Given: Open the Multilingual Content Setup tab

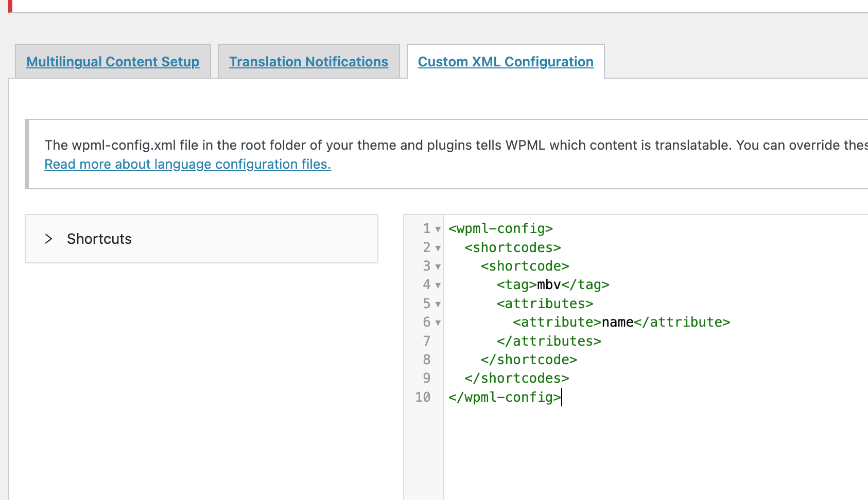Looking at the screenshot, I should coord(113,62).
